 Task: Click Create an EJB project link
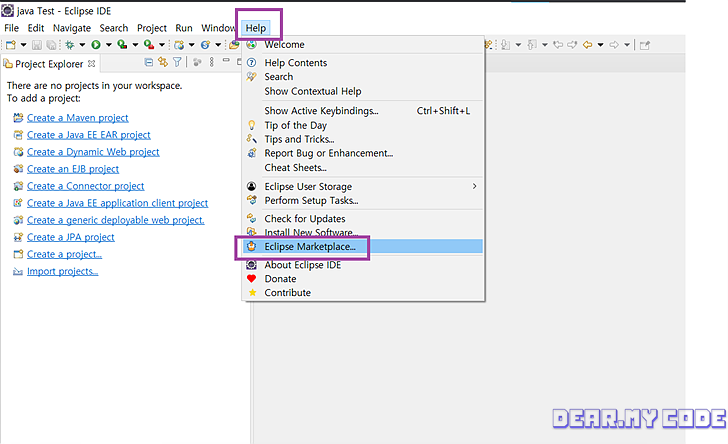(x=73, y=169)
